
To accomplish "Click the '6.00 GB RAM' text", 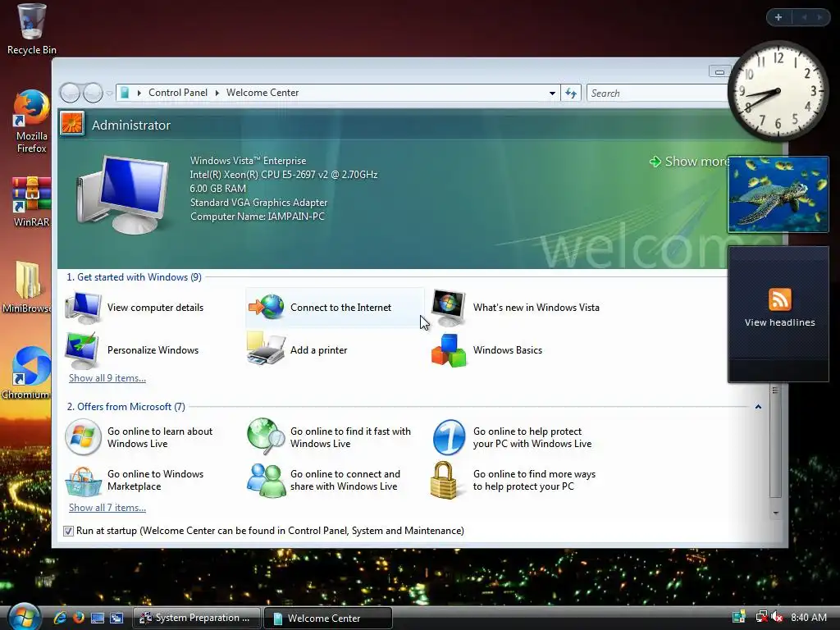I will pyautogui.click(x=217, y=189).
